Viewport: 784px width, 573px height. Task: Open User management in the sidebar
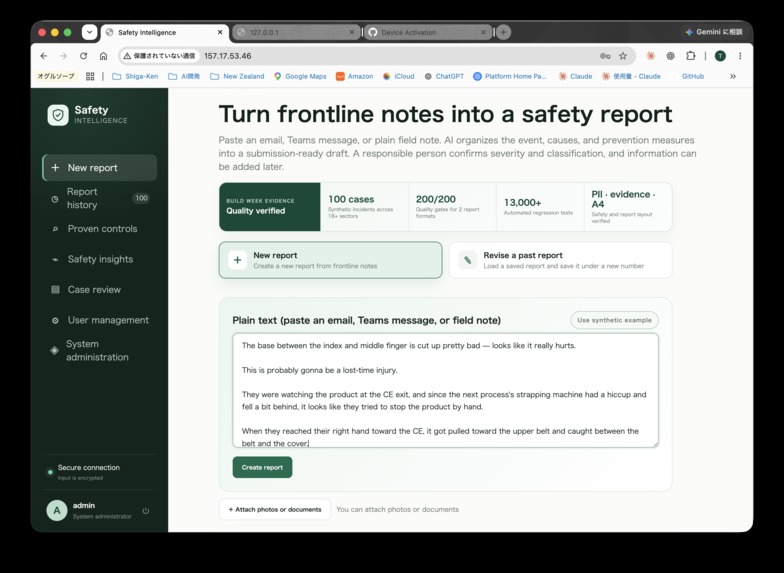tap(100, 320)
